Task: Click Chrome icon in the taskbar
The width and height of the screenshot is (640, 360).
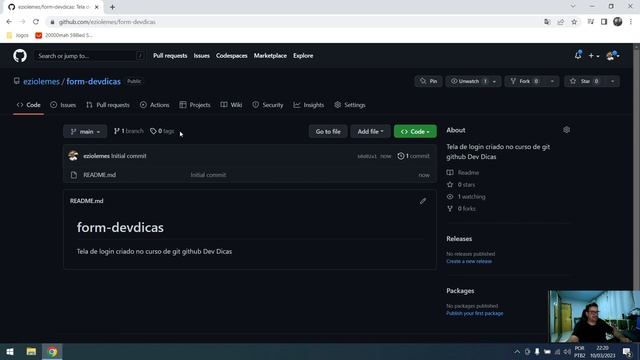Action: [52, 351]
